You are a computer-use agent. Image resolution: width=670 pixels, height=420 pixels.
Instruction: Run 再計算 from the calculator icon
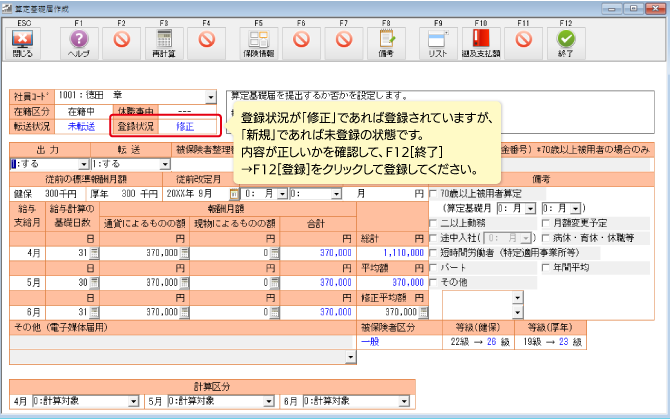165,40
